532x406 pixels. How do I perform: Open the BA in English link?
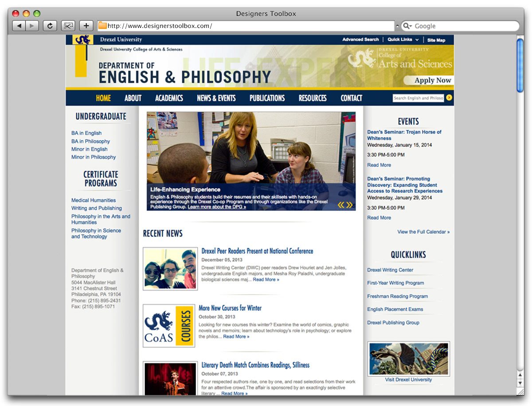coord(86,133)
